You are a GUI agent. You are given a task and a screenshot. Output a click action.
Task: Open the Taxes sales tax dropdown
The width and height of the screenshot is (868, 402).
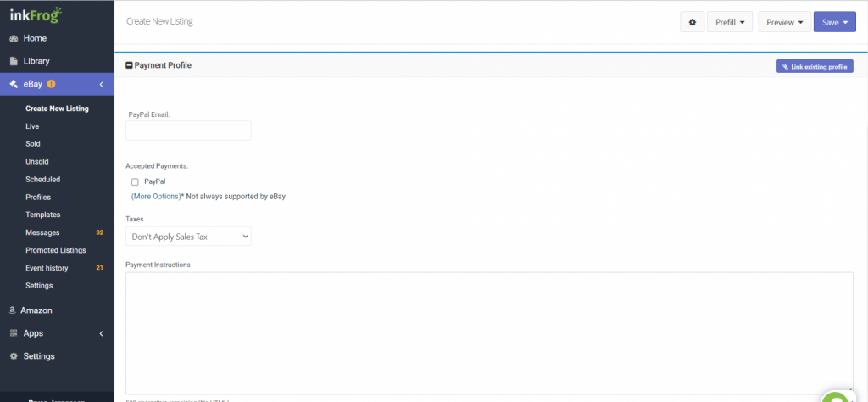pos(188,237)
